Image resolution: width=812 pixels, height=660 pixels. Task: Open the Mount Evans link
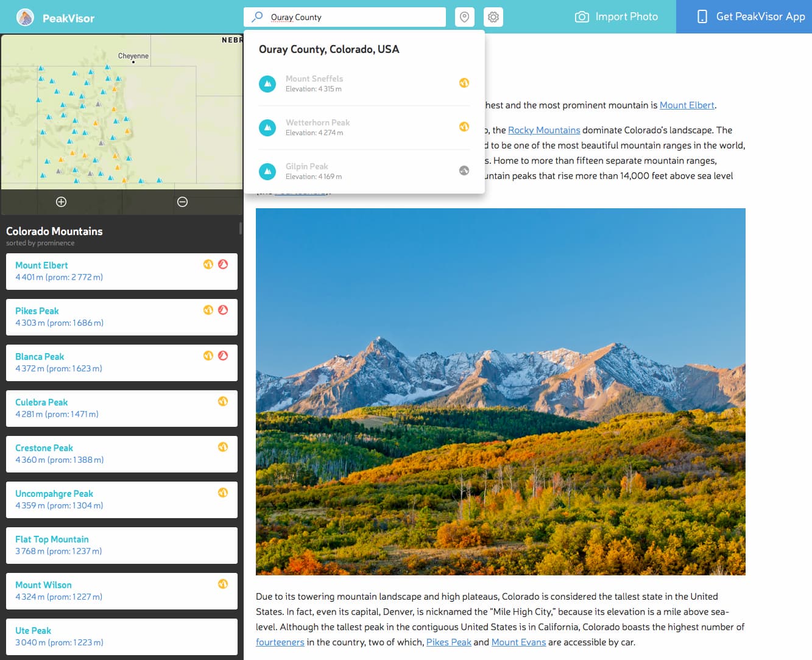518,642
